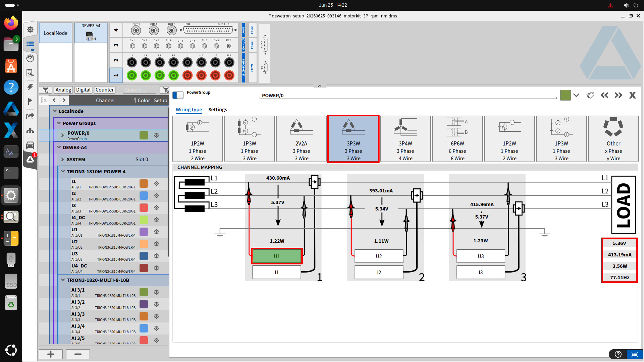
Task: Collapse the TRION3-1820-MULTI-8-L0B module
Action: pos(63,280)
